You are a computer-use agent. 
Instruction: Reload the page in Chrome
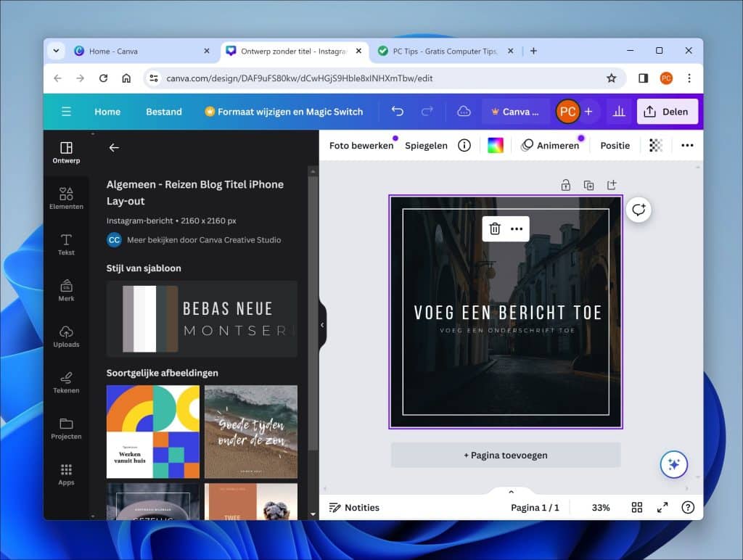click(103, 78)
